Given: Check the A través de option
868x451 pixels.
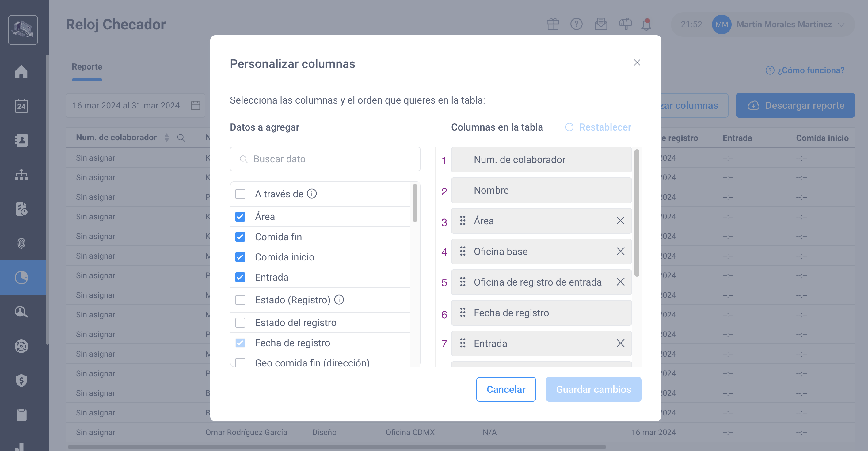Looking at the screenshot, I should 240,194.
